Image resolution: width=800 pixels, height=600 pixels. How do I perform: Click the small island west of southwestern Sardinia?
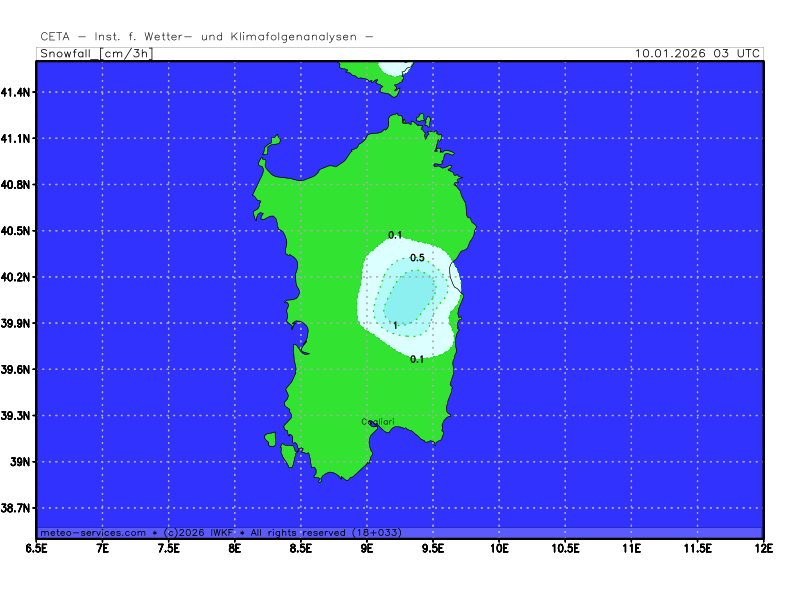pos(270,439)
